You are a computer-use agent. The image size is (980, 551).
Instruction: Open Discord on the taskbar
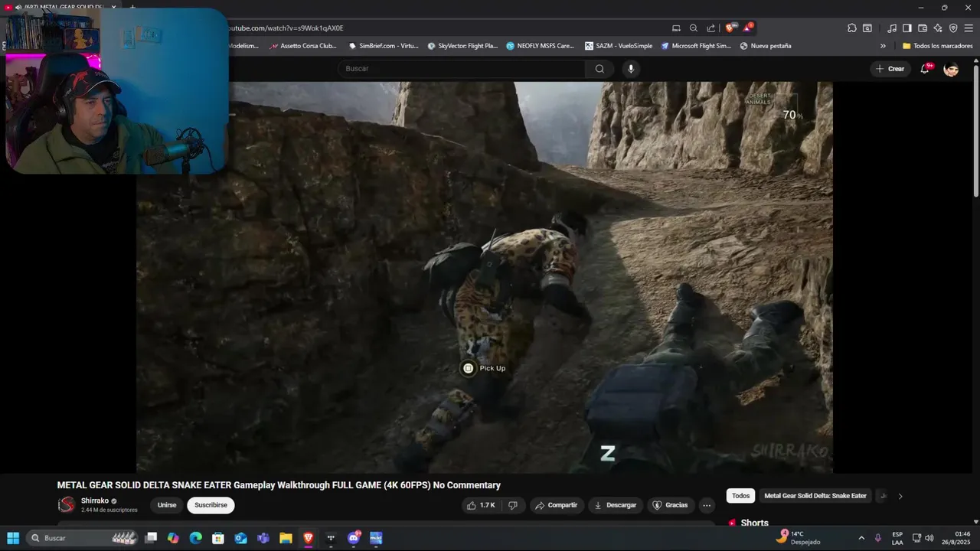[x=354, y=538]
